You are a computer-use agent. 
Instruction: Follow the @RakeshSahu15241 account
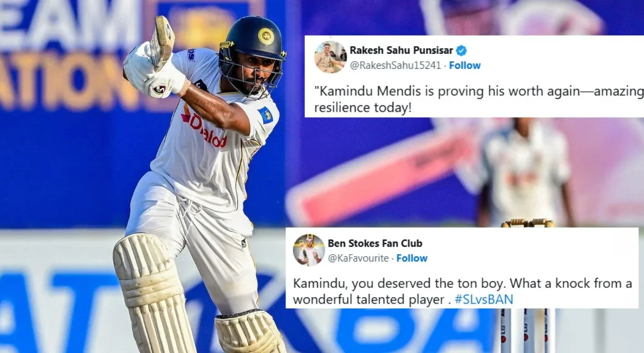click(465, 66)
